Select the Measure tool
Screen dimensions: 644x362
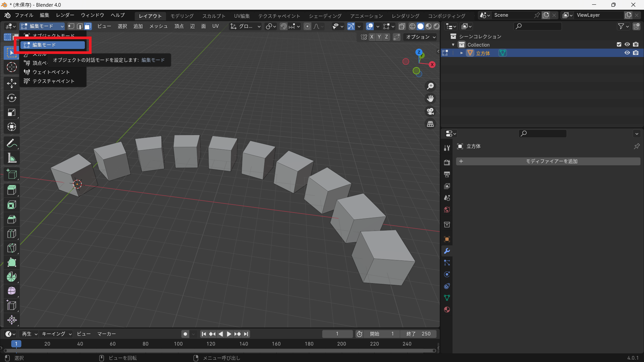click(x=12, y=158)
